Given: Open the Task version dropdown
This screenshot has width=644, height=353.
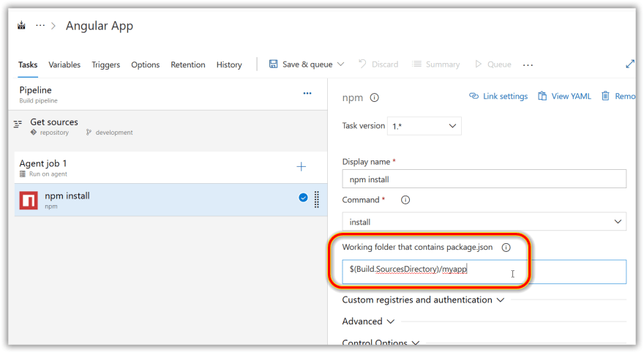Looking at the screenshot, I should pyautogui.click(x=424, y=126).
